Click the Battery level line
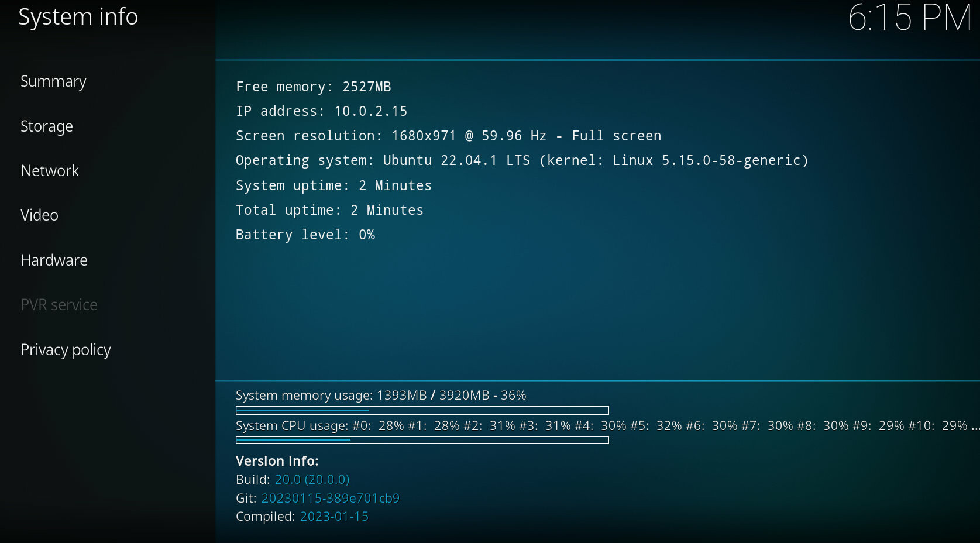This screenshot has width=980, height=543. pos(305,235)
